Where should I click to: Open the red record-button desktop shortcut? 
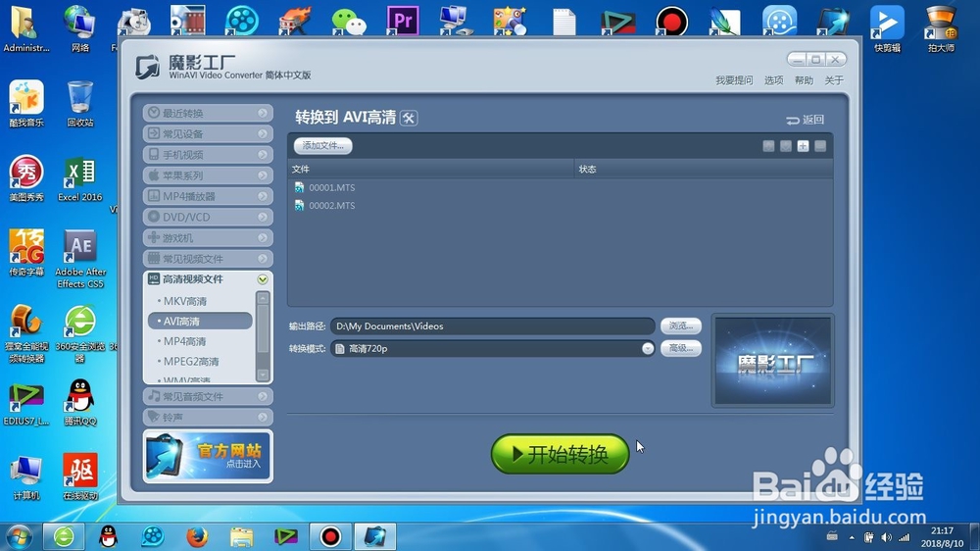(x=672, y=20)
